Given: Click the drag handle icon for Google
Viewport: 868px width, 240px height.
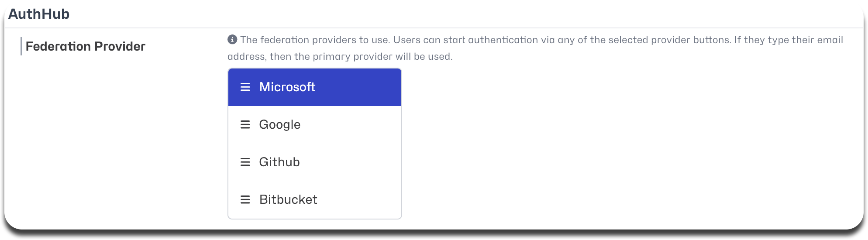Looking at the screenshot, I should click(x=245, y=125).
